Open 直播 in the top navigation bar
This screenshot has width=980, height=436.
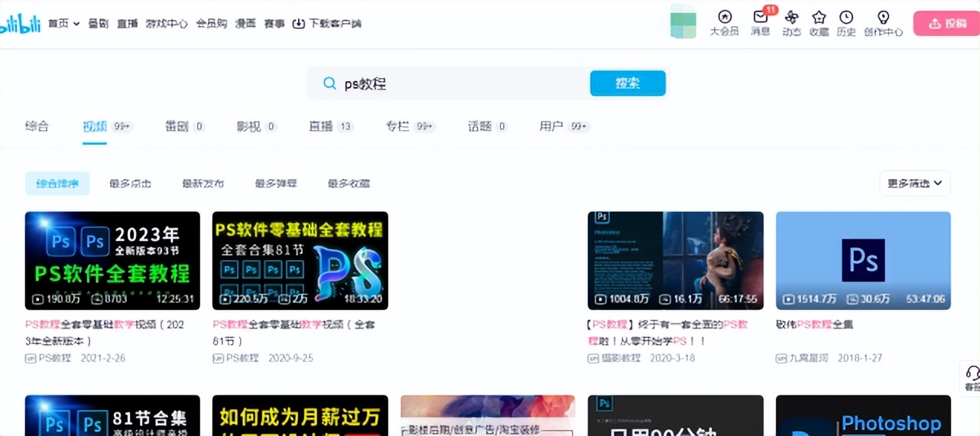tap(128, 24)
